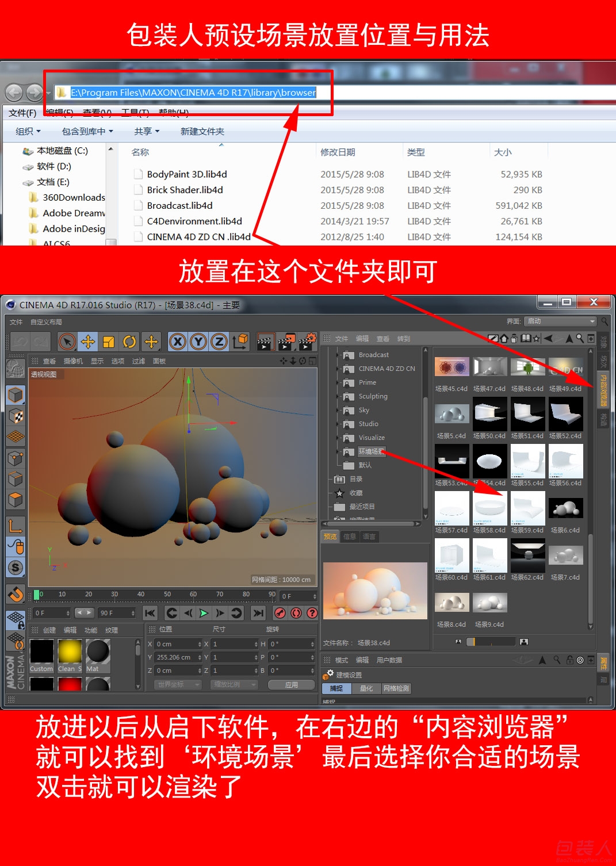The height and width of the screenshot is (866, 616).
Task: Click the Y position 255.206 cm field
Action: (178, 657)
